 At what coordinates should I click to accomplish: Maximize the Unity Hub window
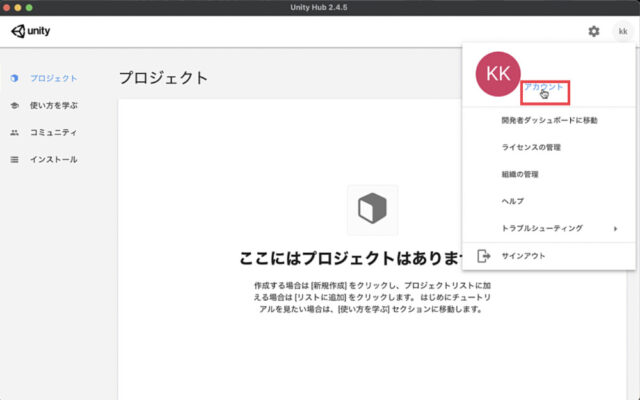[x=29, y=7]
